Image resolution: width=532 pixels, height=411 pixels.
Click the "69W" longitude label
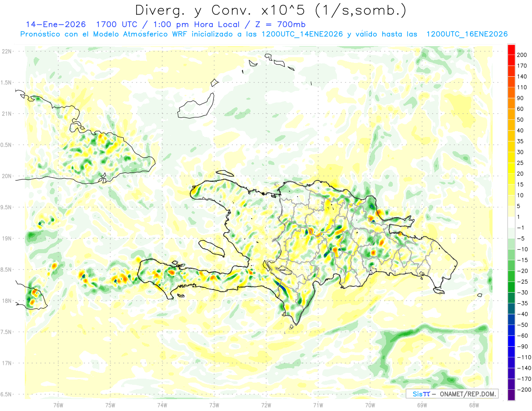[422, 404]
